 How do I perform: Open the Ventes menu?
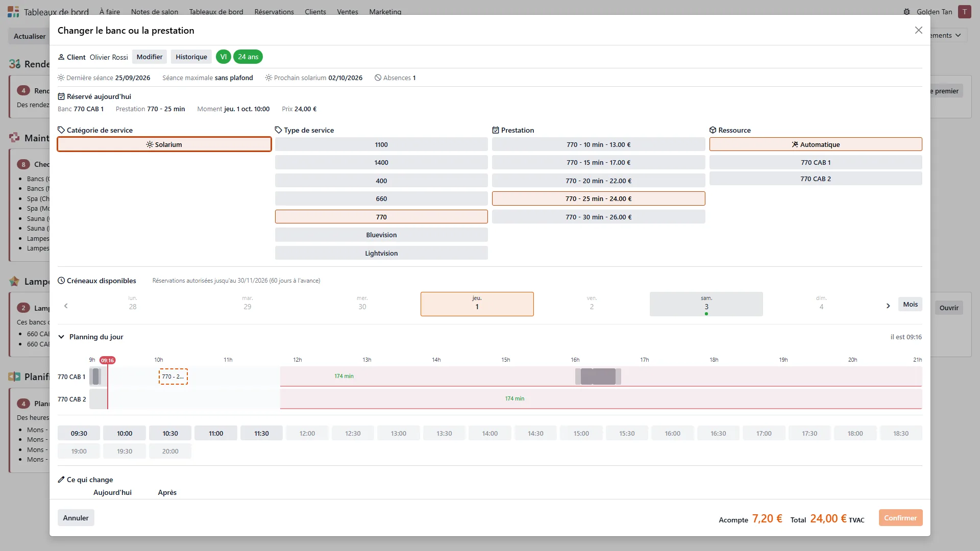point(348,12)
